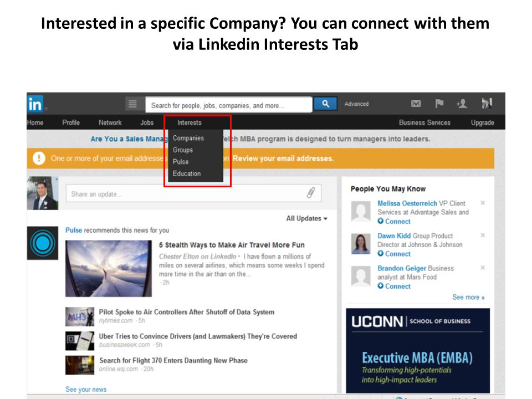Click Connect under Dawn Kidd

tap(398, 254)
